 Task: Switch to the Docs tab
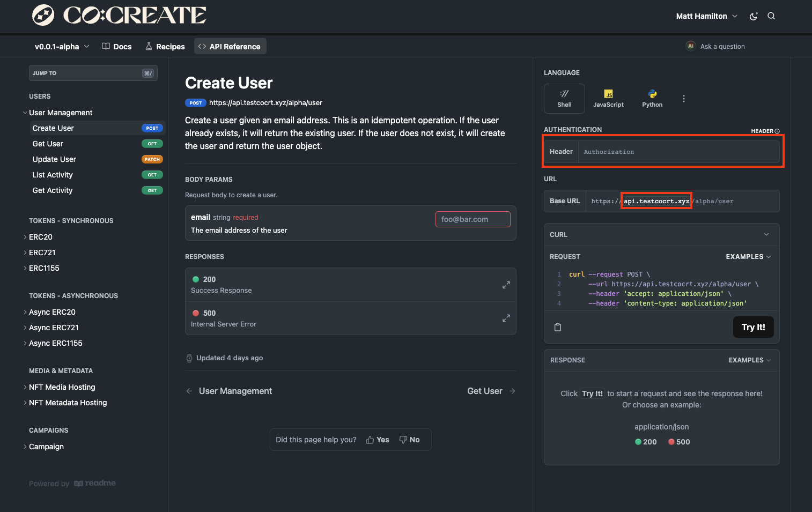117,47
